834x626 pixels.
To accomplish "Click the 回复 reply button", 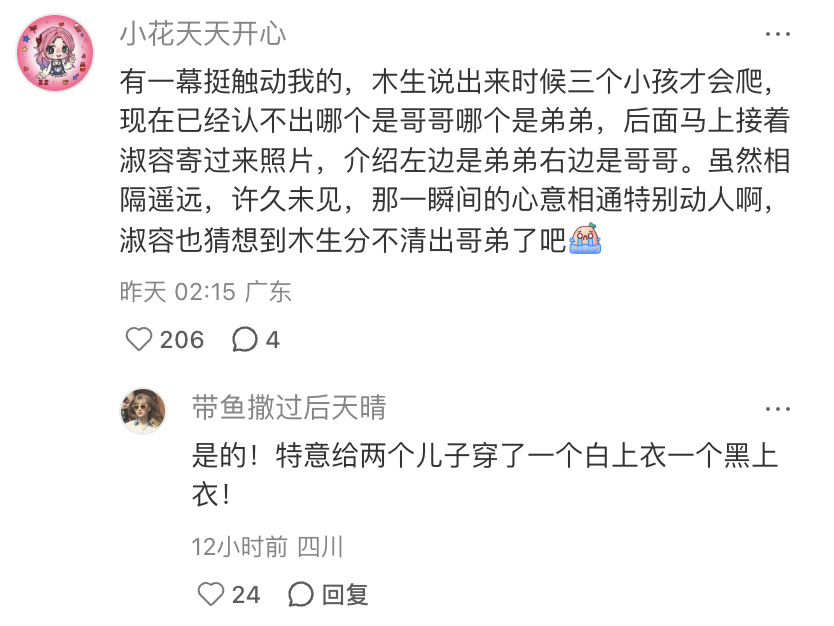I will pyautogui.click(x=345, y=595).
